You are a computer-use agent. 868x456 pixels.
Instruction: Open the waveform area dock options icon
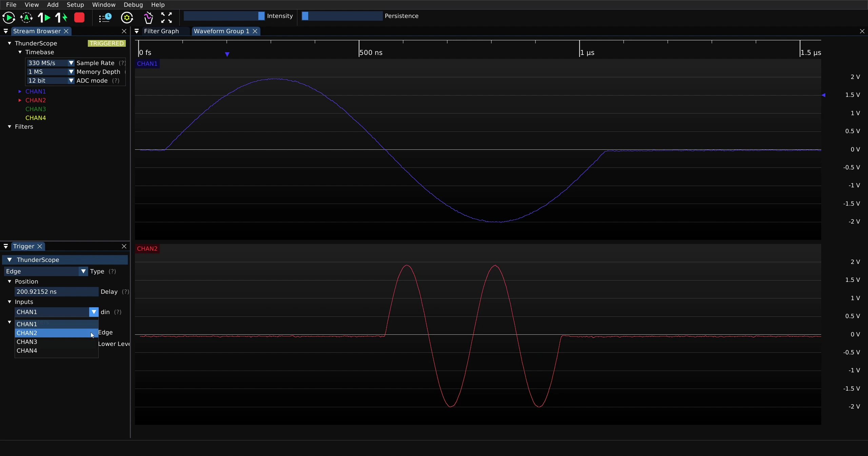pyautogui.click(x=137, y=31)
